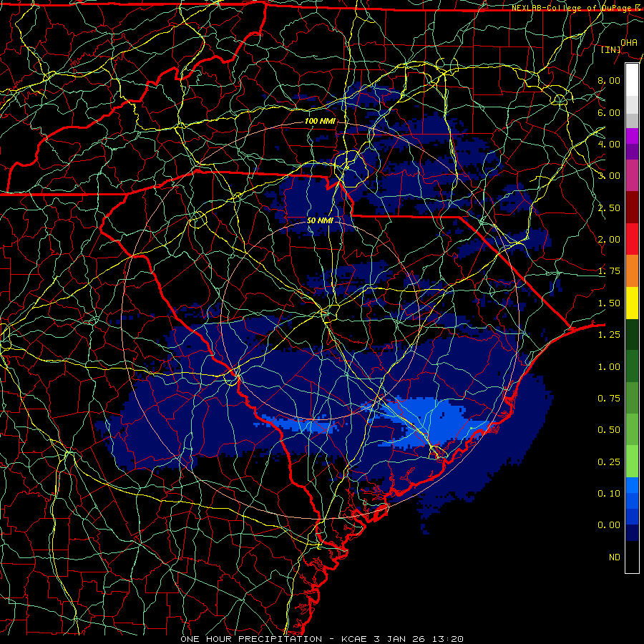The height and width of the screenshot is (644, 644).
Task: Click the [IN] units label
Action: pyautogui.click(x=611, y=49)
